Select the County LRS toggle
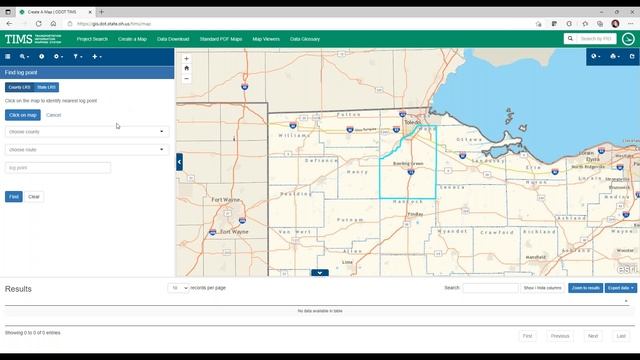 click(19, 87)
